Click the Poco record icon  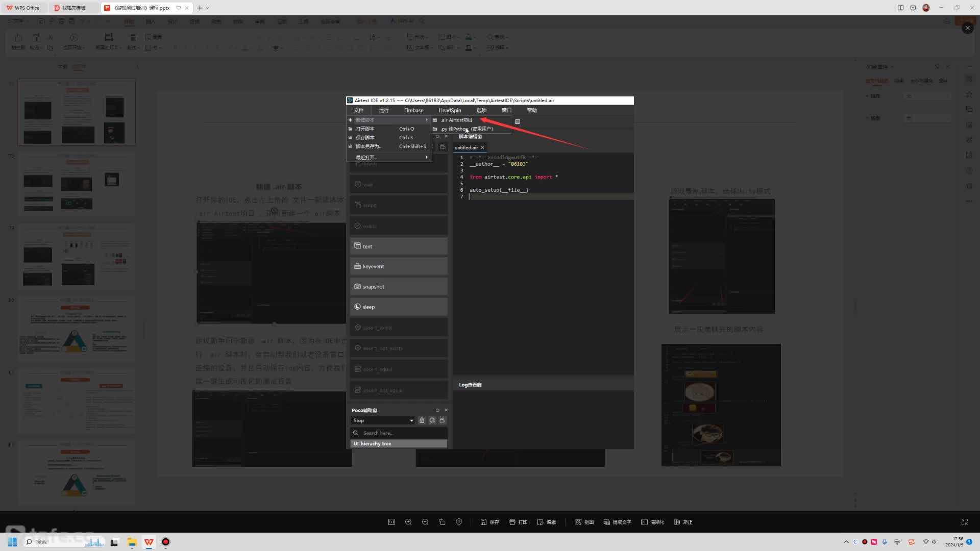coord(442,420)
